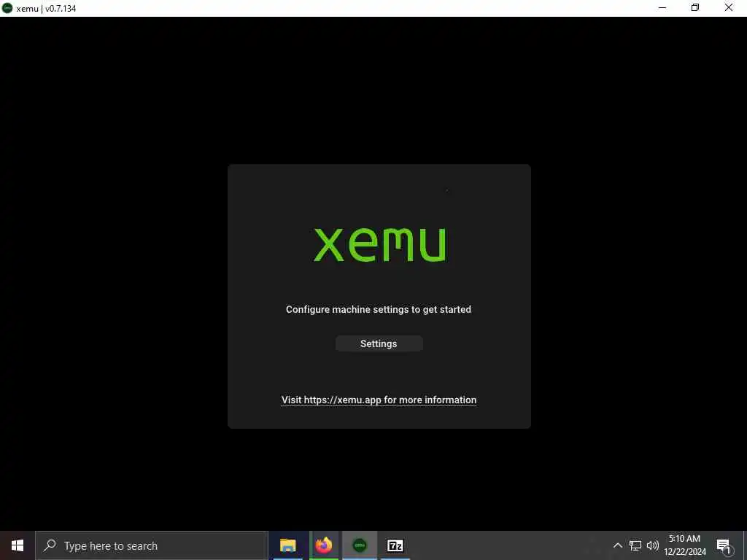Visit the https://xemu.app information link
Viewport: 747px width, 560px height.
click(379, 400)
